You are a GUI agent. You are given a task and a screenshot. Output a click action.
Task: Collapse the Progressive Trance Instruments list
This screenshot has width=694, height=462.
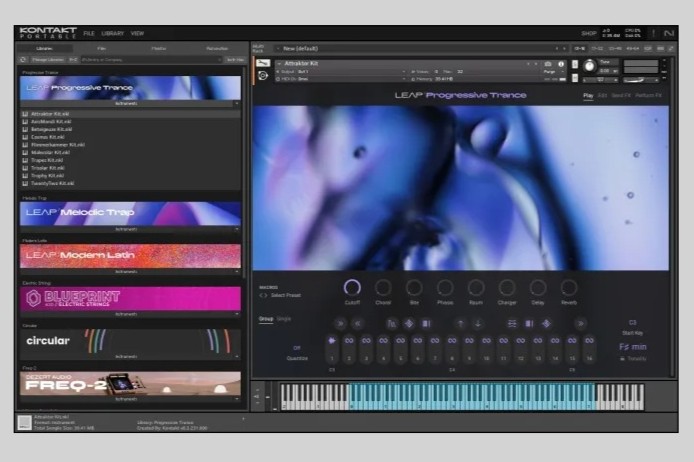coord(237,103)
